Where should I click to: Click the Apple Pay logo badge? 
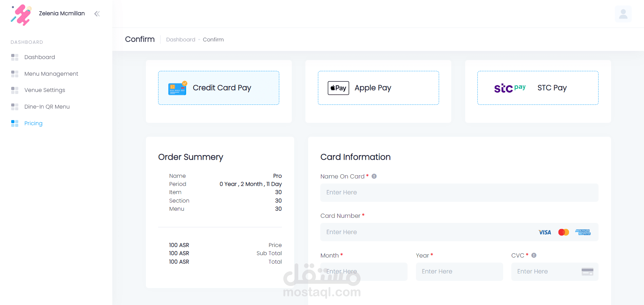pyautogui.click(x=338, y=88)
